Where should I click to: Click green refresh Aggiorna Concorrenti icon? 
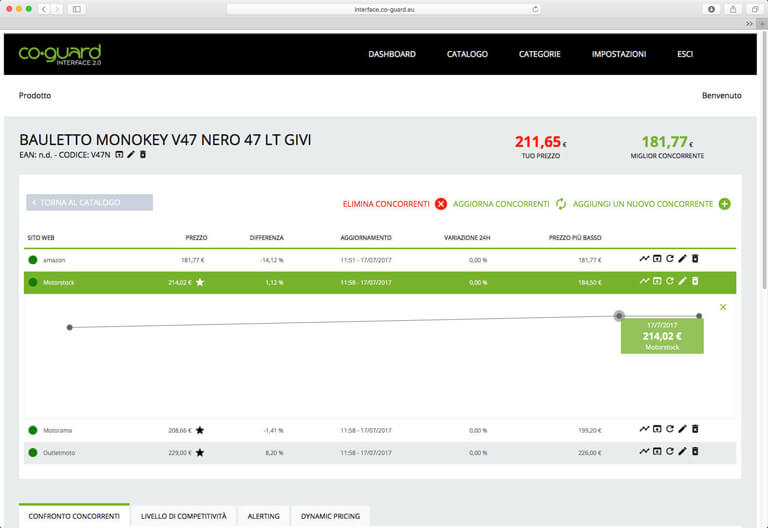point(561,204)
